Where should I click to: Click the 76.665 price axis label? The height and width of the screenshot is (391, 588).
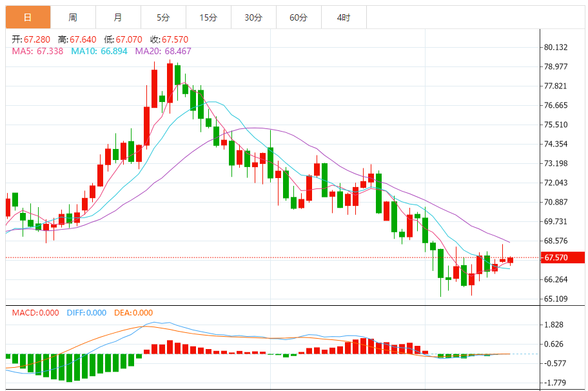[x=556, y=105]
